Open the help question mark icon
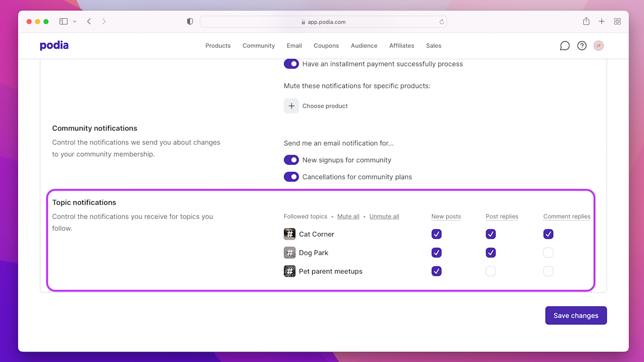 [x=582, y=46]
